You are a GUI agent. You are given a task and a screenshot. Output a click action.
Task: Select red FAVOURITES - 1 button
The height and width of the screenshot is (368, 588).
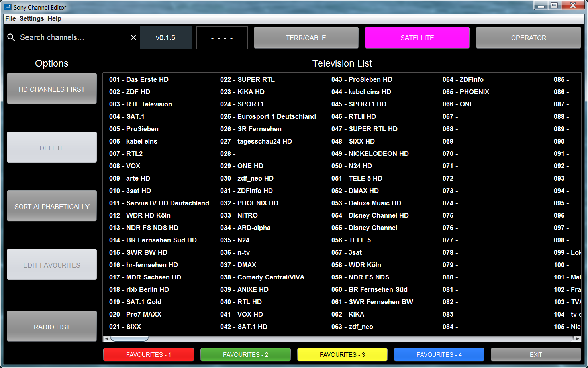(149, 354)
